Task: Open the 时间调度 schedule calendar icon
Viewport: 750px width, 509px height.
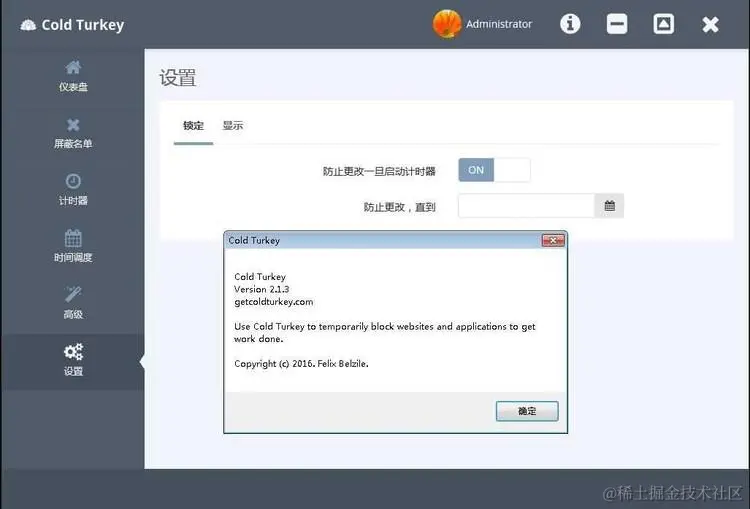Action: point(73,238)
